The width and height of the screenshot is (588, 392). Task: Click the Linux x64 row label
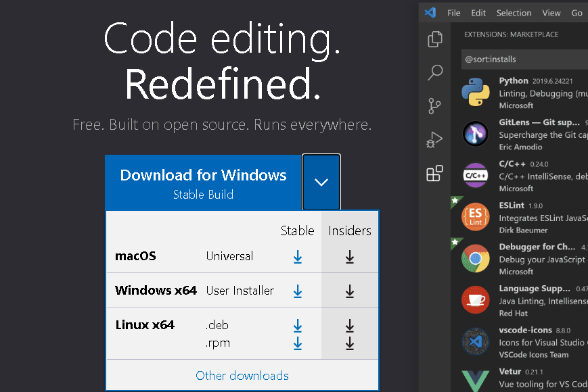click(x=145, y=324)
